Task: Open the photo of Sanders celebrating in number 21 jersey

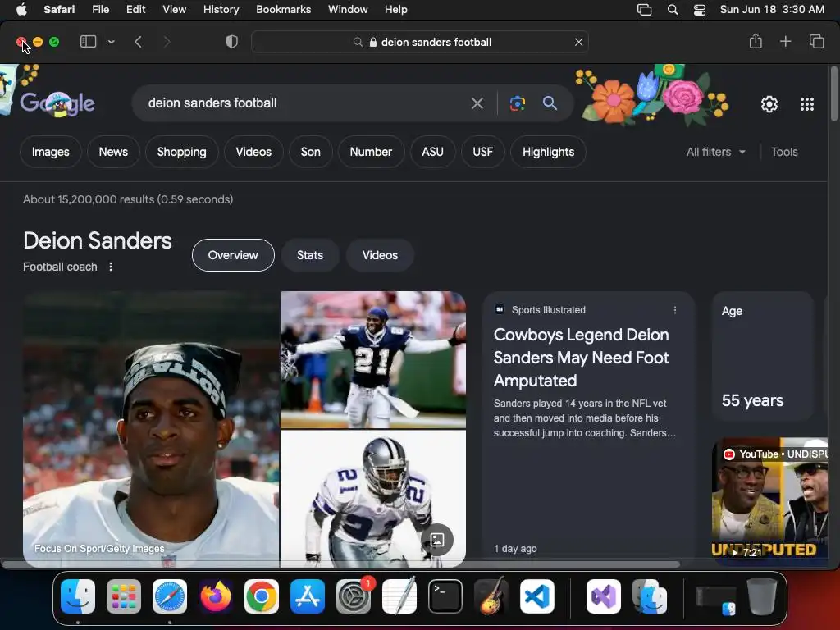Action: pos(373,359)
